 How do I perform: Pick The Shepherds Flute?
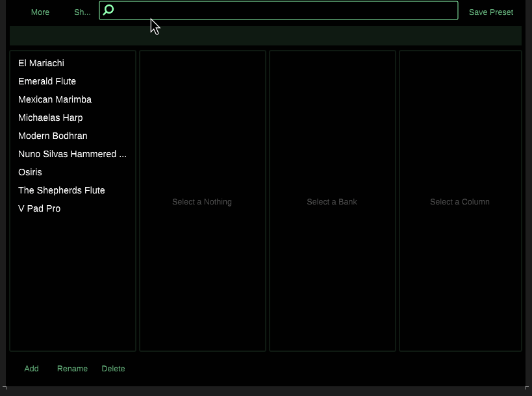coord(61,190)
